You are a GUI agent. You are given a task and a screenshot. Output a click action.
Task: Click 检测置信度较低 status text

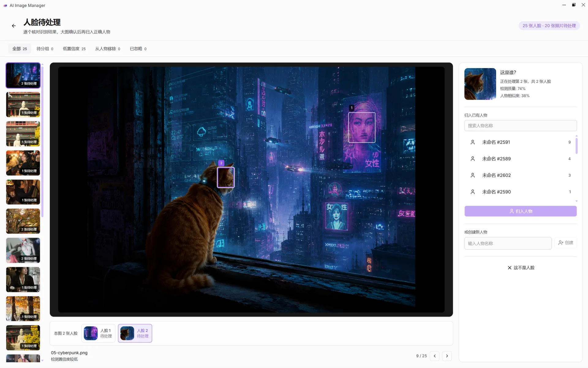coord(64,359)
